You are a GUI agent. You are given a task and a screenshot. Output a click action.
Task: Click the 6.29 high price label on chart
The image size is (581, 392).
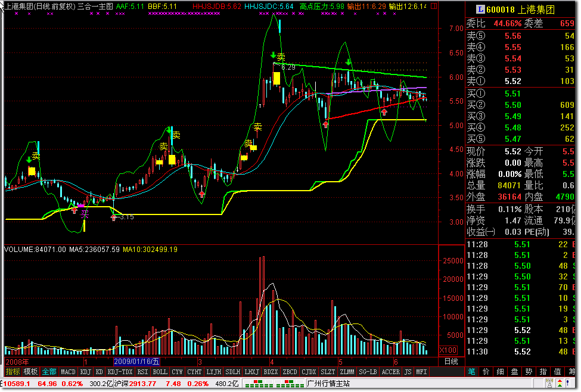[288, 67]
